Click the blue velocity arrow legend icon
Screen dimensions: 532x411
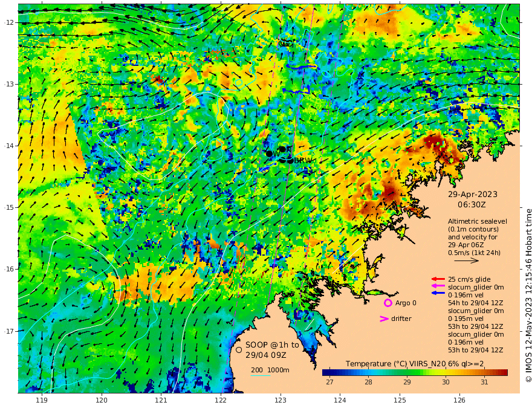tap(438, 293)
